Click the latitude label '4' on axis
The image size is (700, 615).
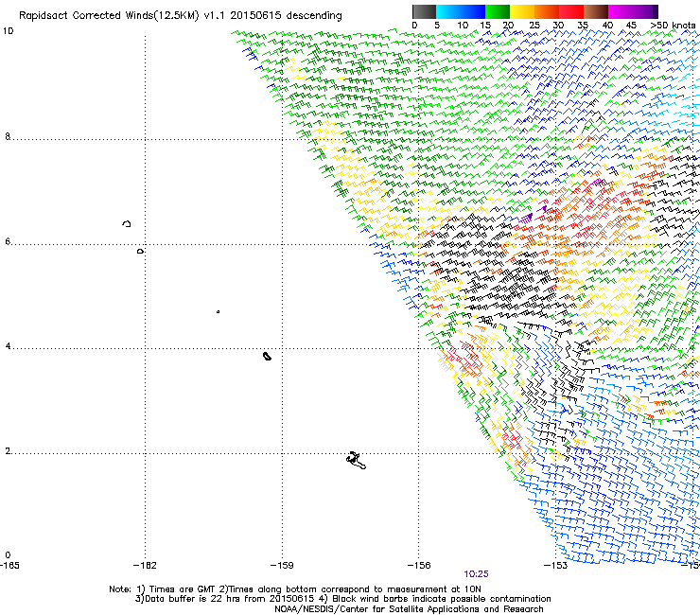point(8,346)
